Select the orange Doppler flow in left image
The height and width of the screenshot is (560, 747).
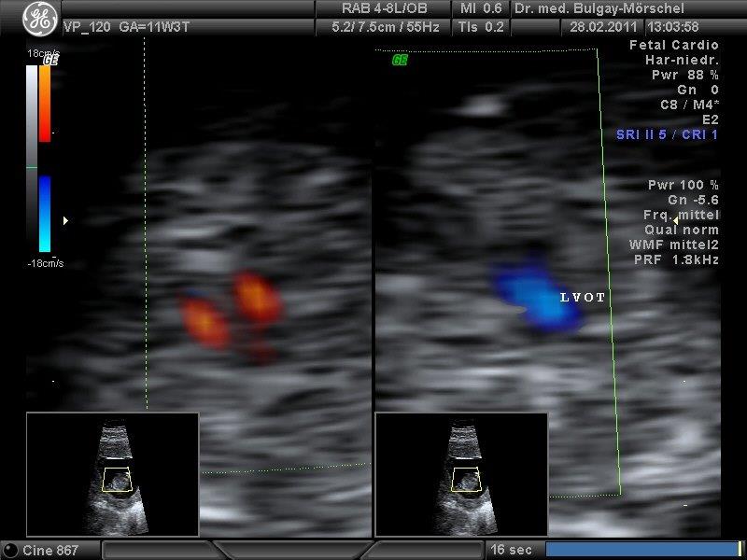pyautogui.click(x=229, y=310)
